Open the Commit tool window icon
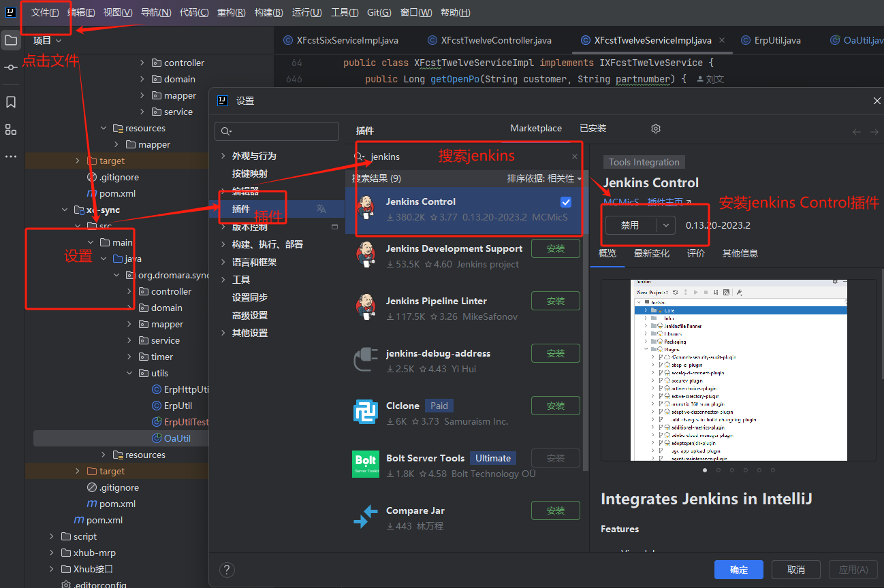Image resolution: width=884 pixels, height=588 pixels. [x=11, y=67]
